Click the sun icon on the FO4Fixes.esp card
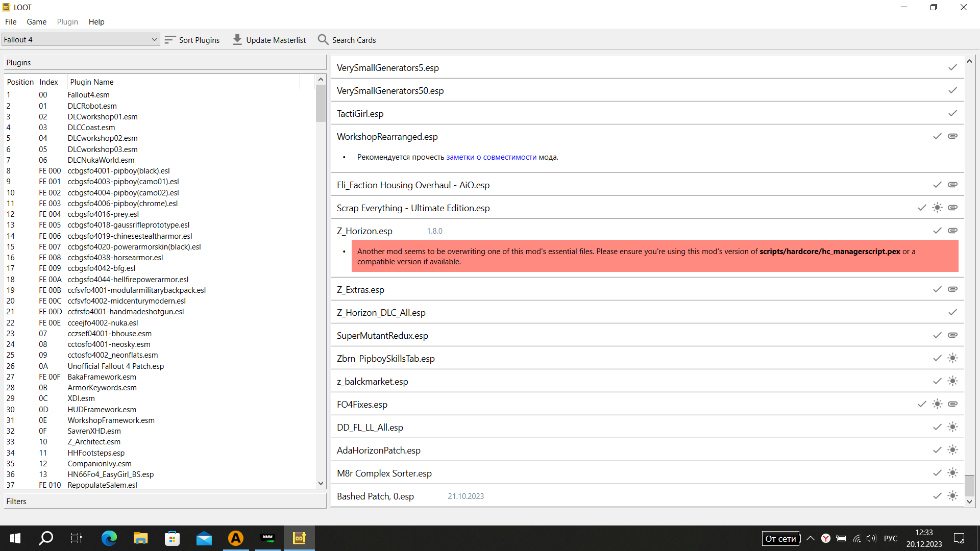980x551 pixels. click(937, 404)
